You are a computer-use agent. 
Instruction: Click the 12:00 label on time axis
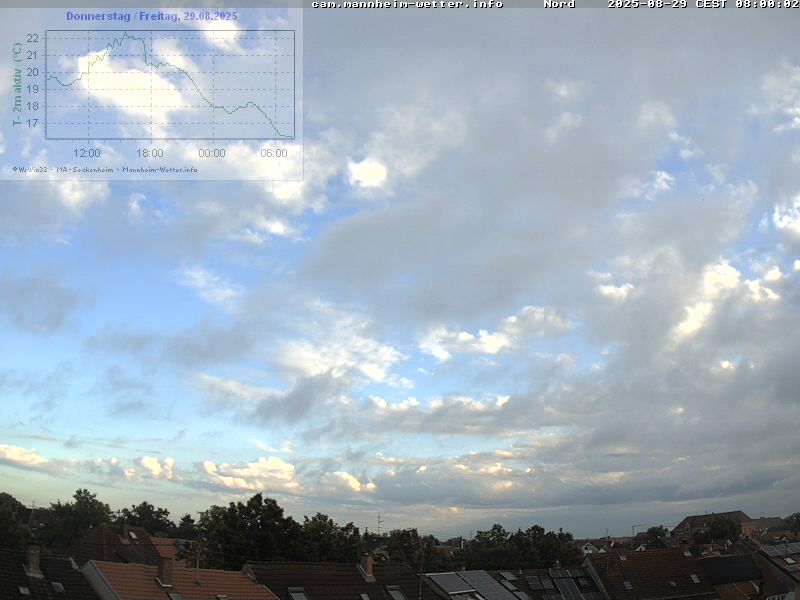point(87,153)
